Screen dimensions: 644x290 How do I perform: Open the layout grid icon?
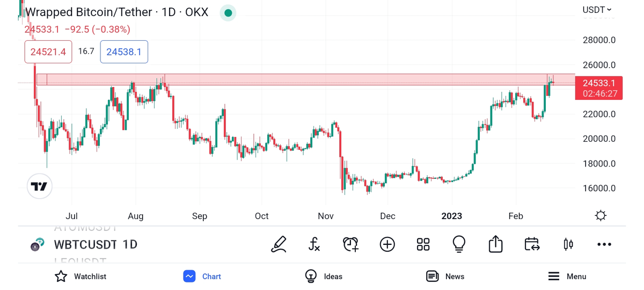423,244
